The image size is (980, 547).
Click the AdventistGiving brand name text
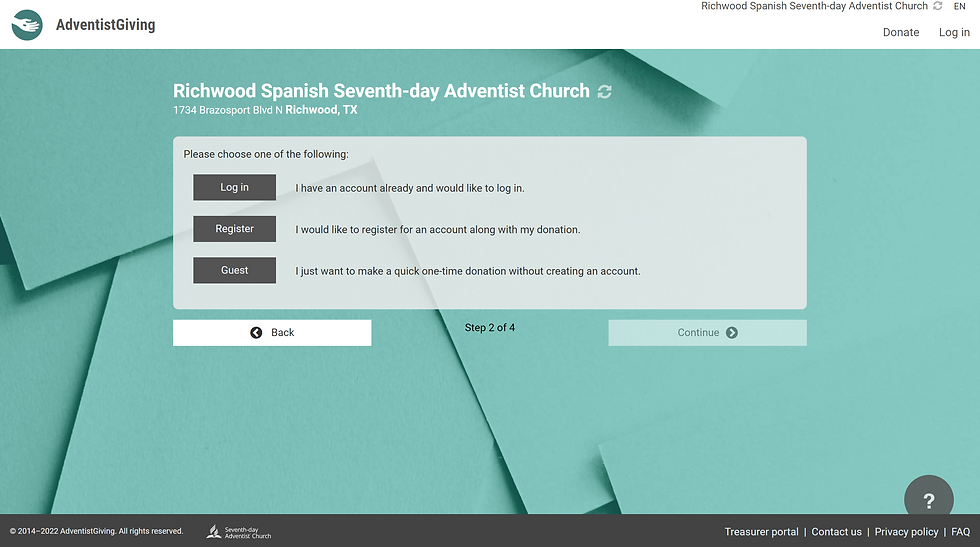[105, 25]
